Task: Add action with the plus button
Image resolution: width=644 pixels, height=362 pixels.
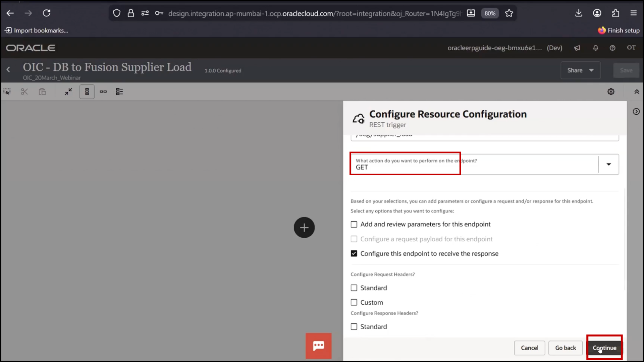Action: (304, 228)
